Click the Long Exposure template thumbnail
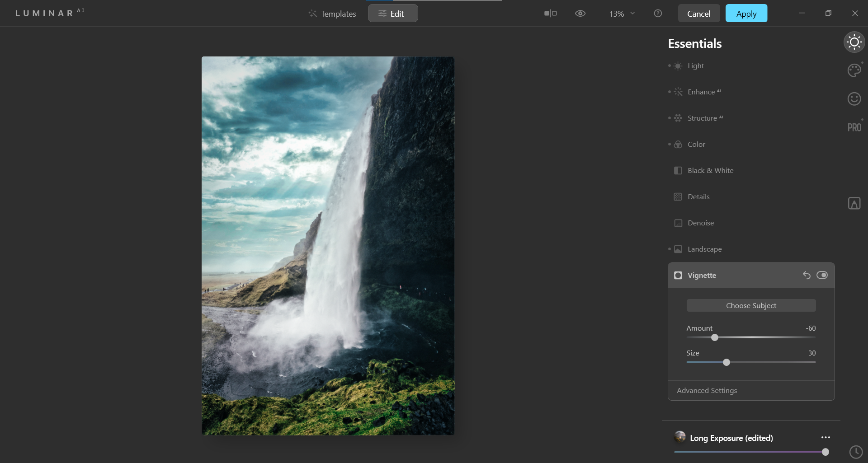Image resolution: width=868 pixels, height=463 pixels. coord(680,437)
